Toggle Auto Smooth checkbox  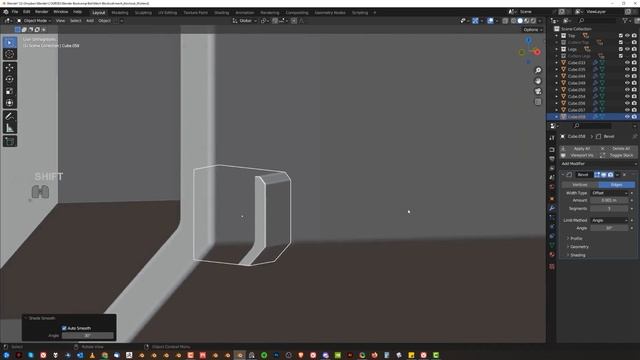tap(64, 328)
